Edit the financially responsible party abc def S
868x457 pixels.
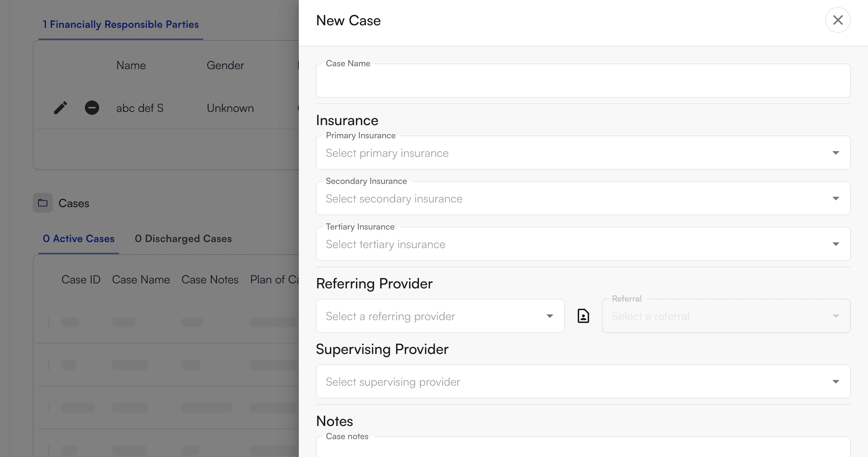60,108
